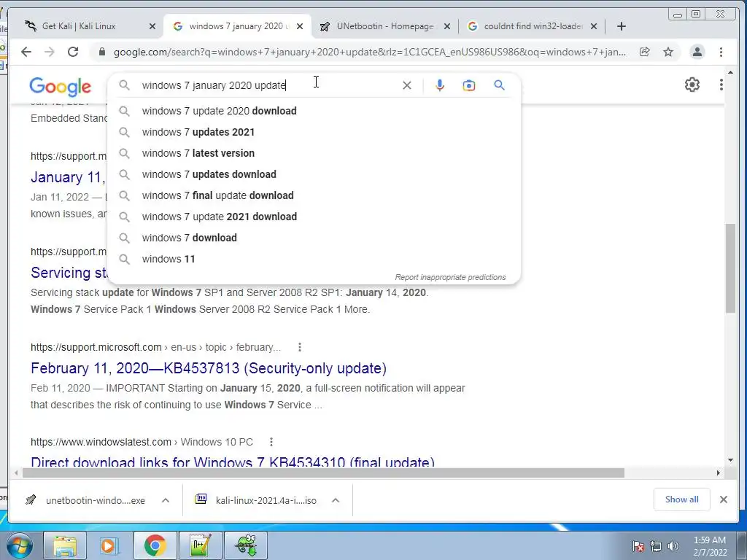Image resolution: width=747 pixels, height=560 pixels.
Task: Click the network tray icon
Action: pos(656,546)
